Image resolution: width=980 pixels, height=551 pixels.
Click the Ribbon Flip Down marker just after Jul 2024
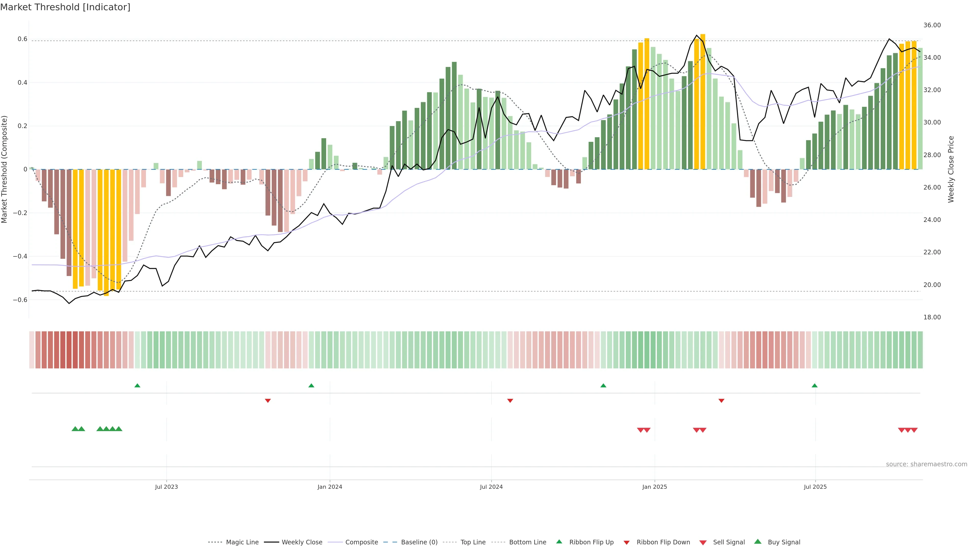pos(510,400)
